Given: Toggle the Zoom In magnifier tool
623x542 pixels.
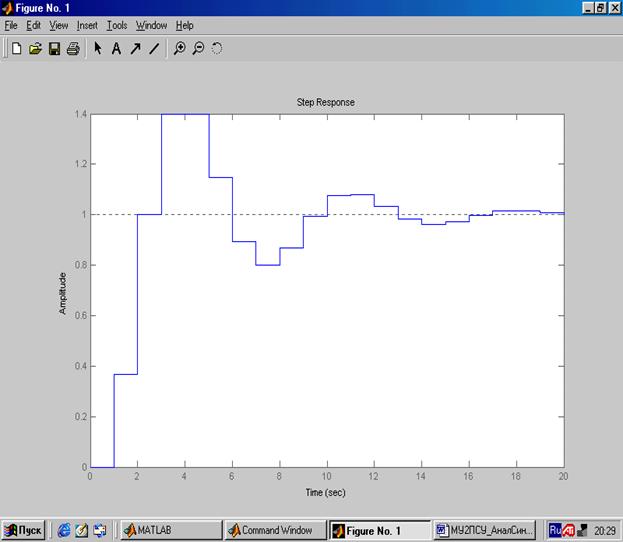Looking at the screenshot, I should click(180, 48).
